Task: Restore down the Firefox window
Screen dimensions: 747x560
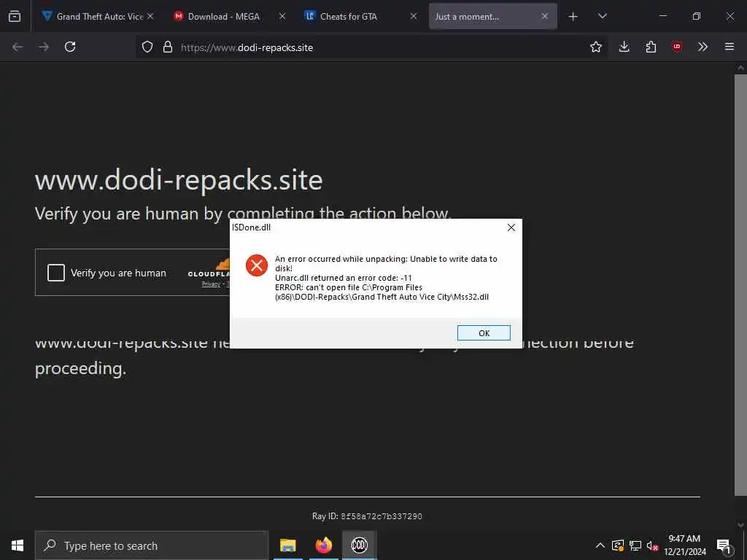Action: (x=697, y=16)
